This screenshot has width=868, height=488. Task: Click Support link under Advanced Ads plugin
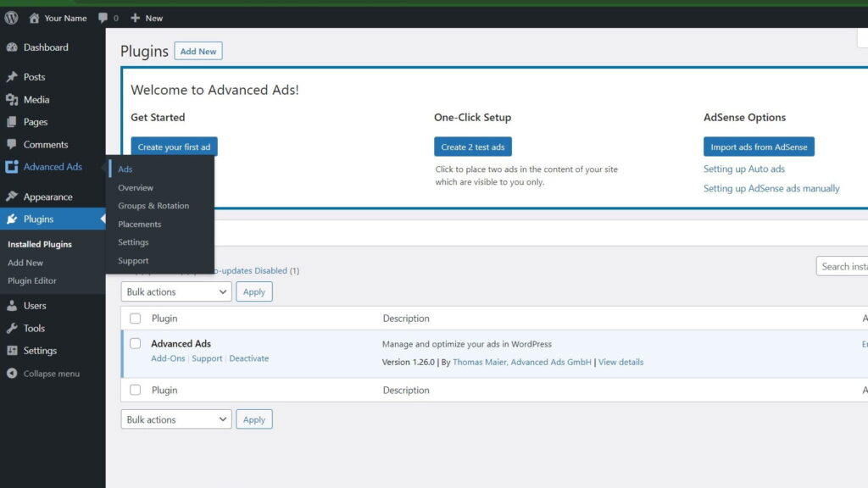tap(207, 358)
